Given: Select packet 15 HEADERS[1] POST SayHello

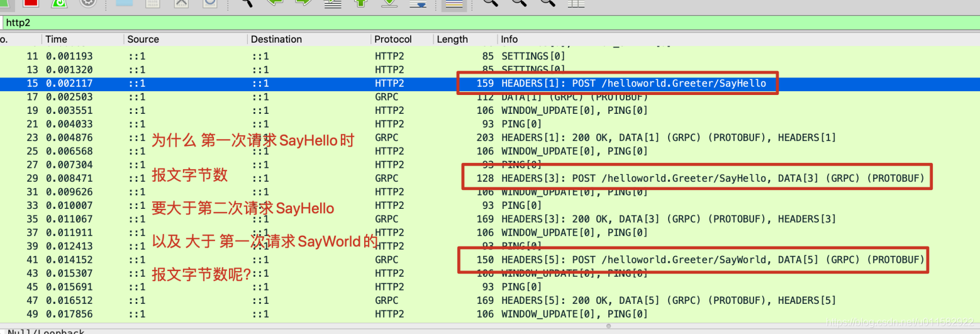Looking at the screenshot, I should point(490,84).
